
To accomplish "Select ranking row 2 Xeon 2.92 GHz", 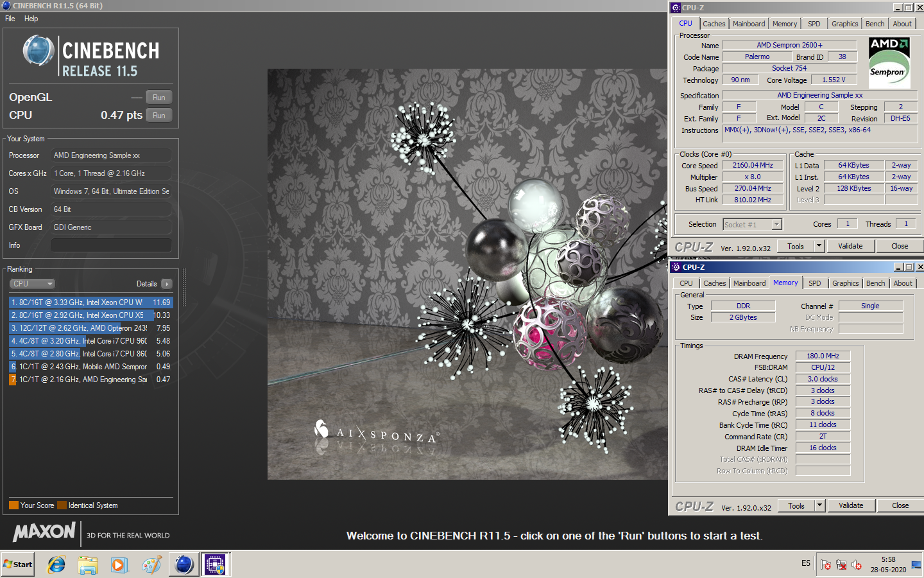I will (x=90, y=315).
